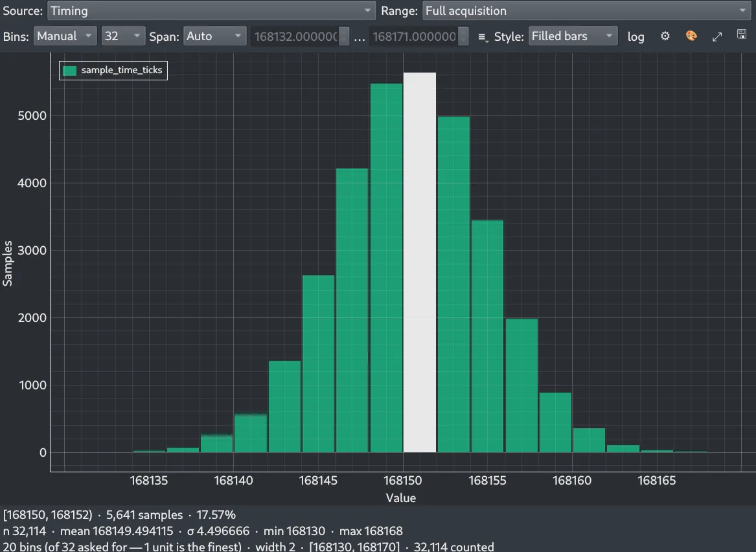The image size is (756, 552).
Task: Save the histogram with floppy icon
Action: pyautogui.click(x=742, y=34)
